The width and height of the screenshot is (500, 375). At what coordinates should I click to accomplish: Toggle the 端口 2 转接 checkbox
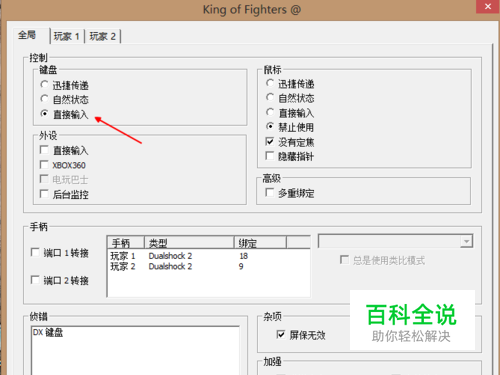pos(35,280)
